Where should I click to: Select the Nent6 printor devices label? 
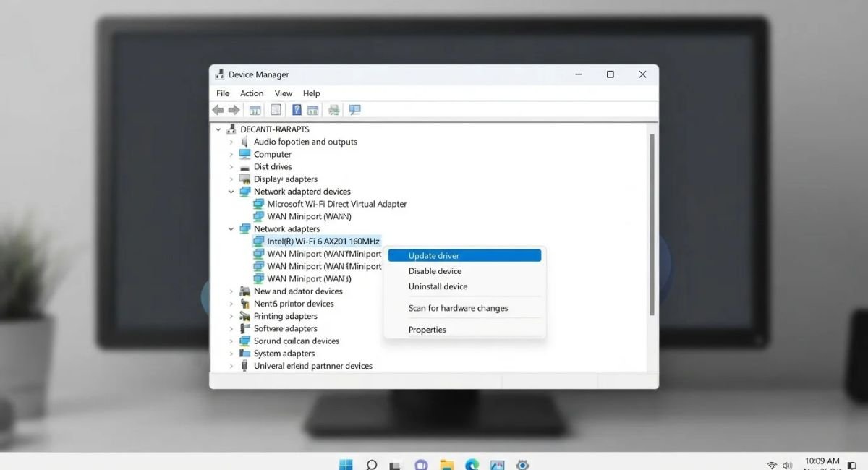point(294,304)
